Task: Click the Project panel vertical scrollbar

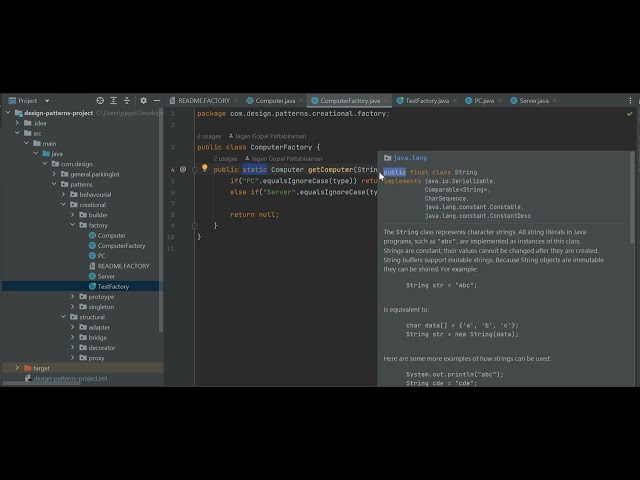Action: 161,220
